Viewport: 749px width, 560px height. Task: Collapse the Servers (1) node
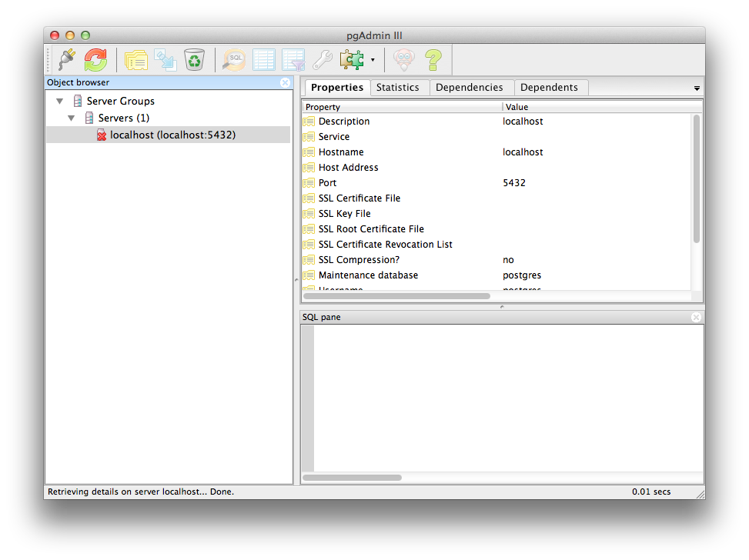click(72, 118)
